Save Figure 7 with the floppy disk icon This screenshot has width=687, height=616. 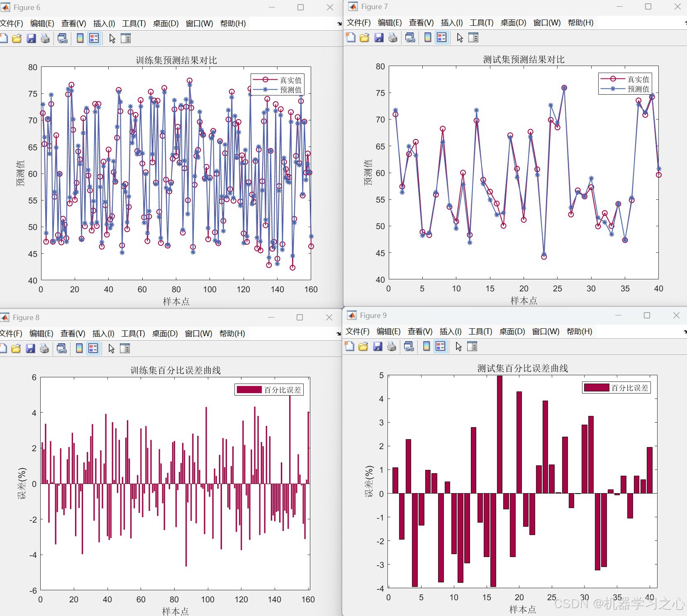(379, 38)
